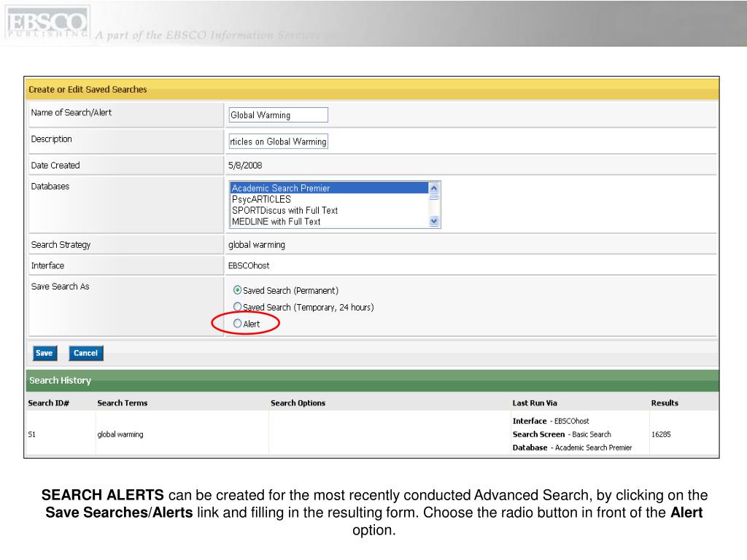Click the 'Search Screen - Basic Search' entry
747x560 pixels.
point(562,435)
